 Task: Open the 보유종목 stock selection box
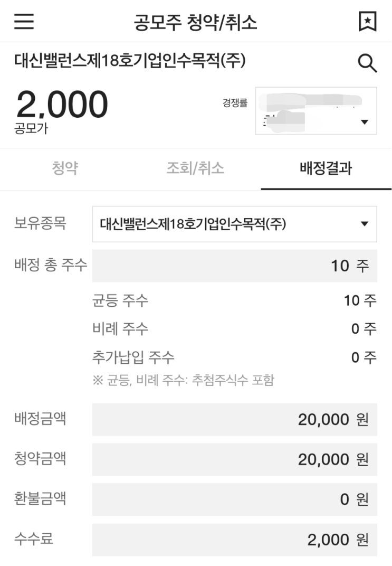[227, 224]
